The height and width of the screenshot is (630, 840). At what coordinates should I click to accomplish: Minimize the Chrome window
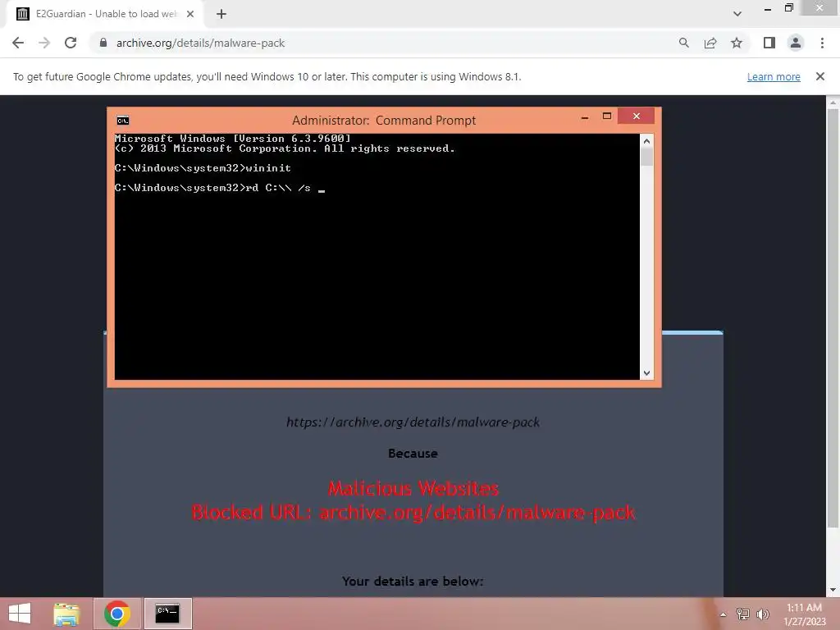click(x=768, y=8)
